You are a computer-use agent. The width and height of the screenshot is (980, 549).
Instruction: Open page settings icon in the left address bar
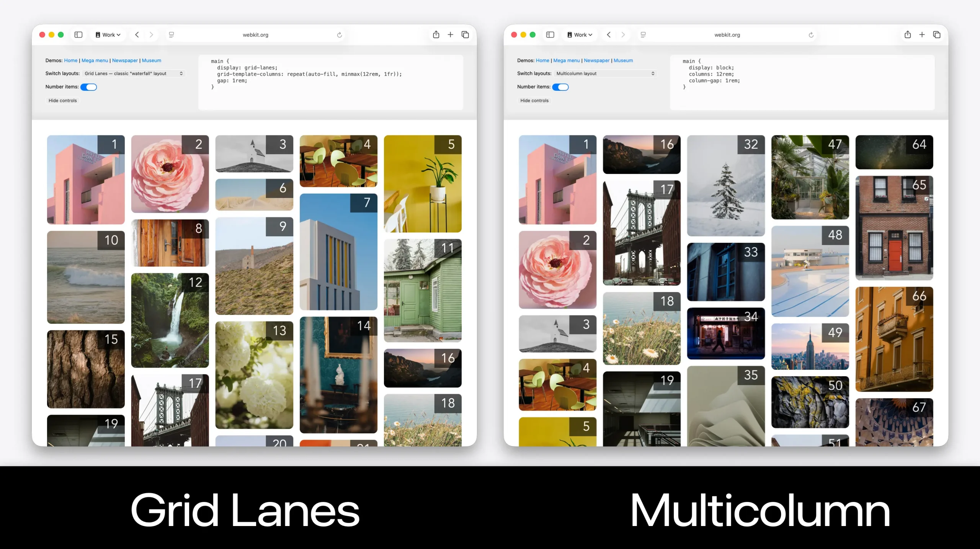[171, 34]
